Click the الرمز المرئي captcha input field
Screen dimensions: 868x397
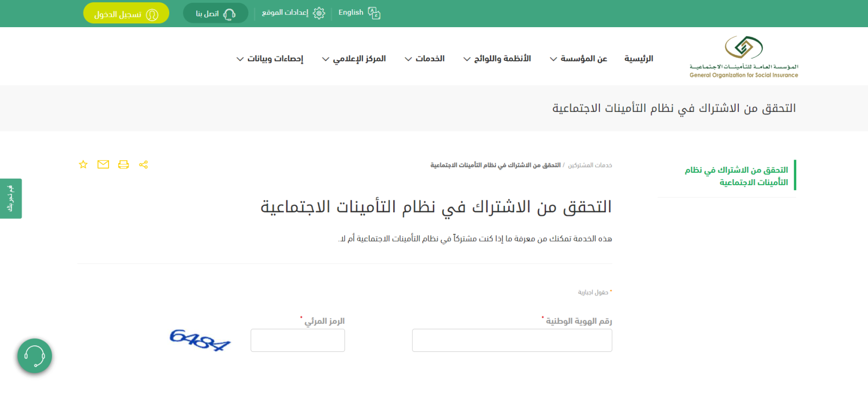[x=298, y=341]
